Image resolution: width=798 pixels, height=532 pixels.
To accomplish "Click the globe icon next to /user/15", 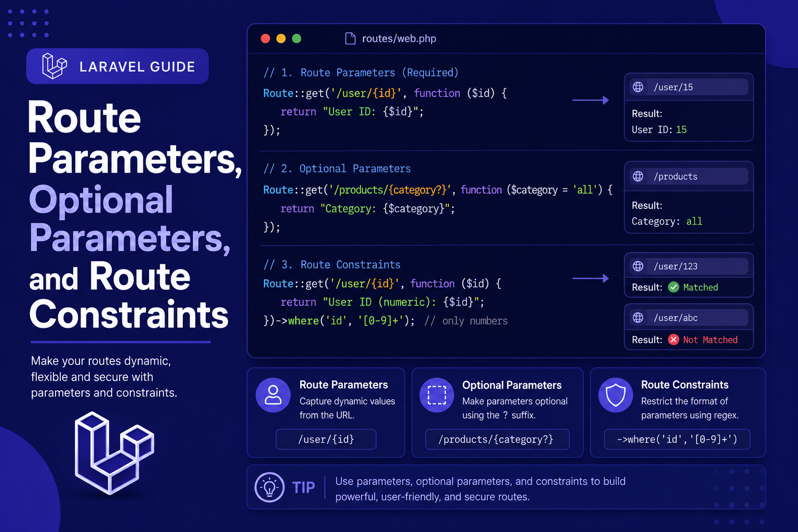I will (x=638, y=87).
